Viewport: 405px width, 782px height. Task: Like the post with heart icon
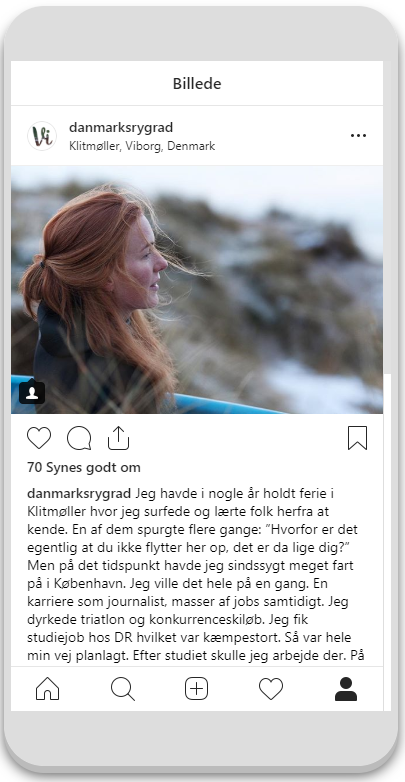coord(39,438)
